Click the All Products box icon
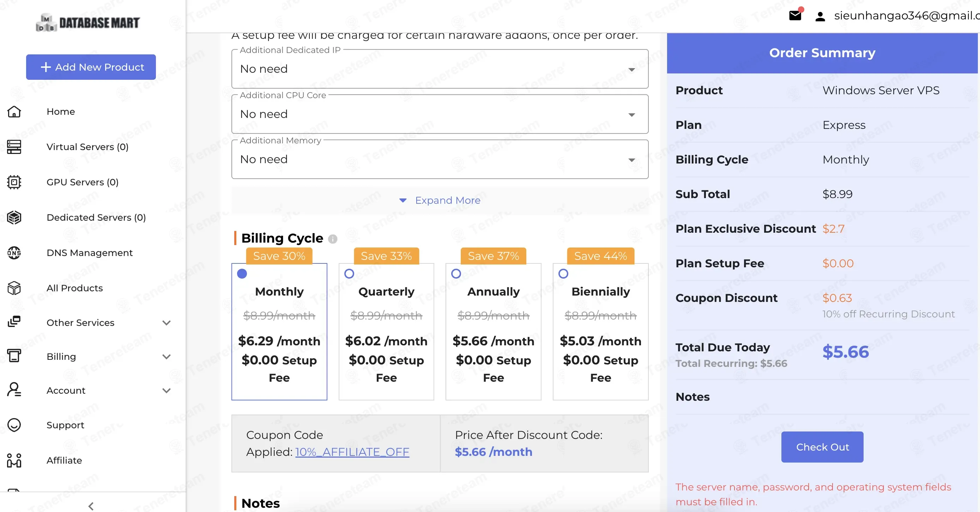Screen dimensions: 980x512 click(14, 288)
